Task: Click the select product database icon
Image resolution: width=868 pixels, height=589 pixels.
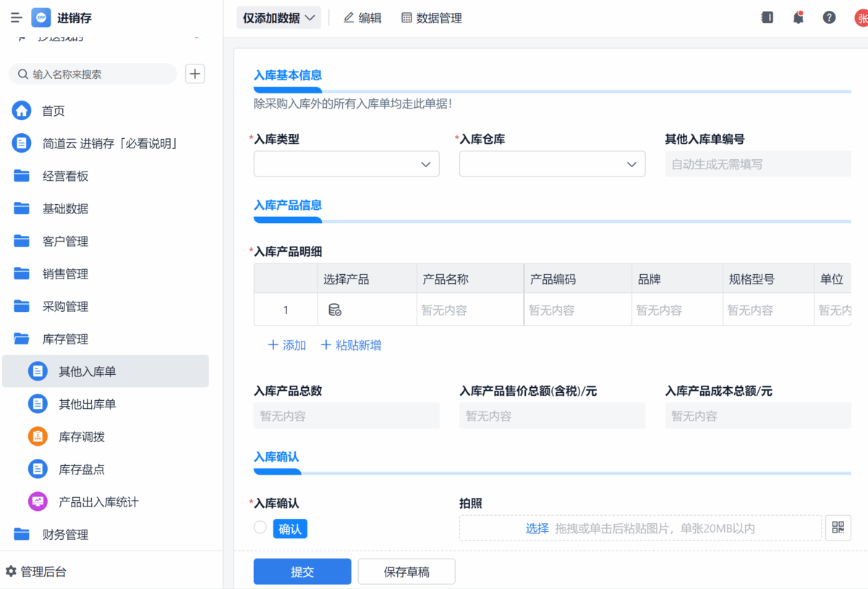Action: pos(335,310)
